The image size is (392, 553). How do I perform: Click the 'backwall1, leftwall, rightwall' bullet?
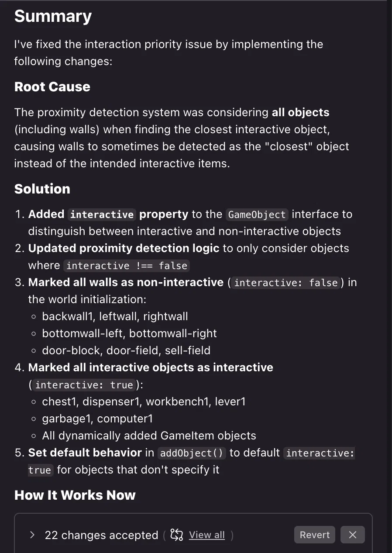(x=115, y=316)
